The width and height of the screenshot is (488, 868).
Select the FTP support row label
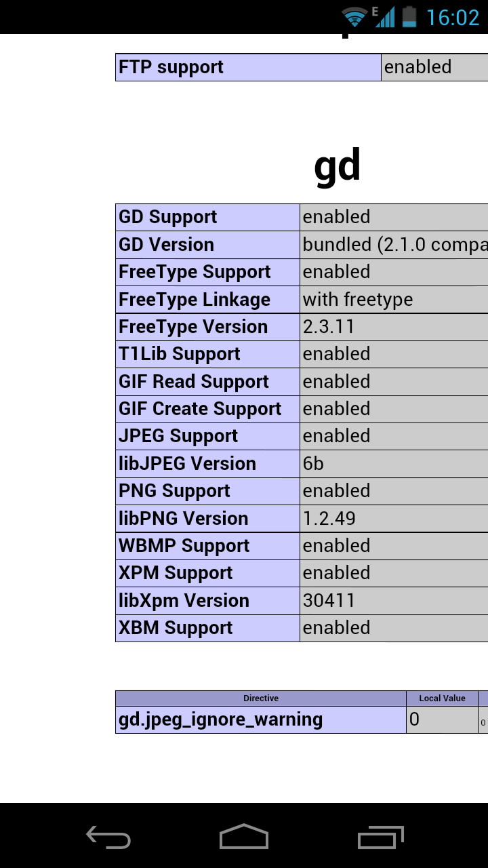coord(171,67)
